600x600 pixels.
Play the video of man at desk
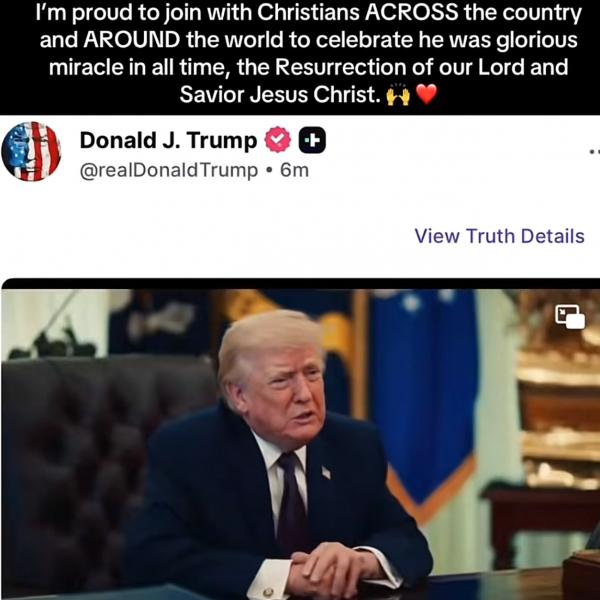300,444
